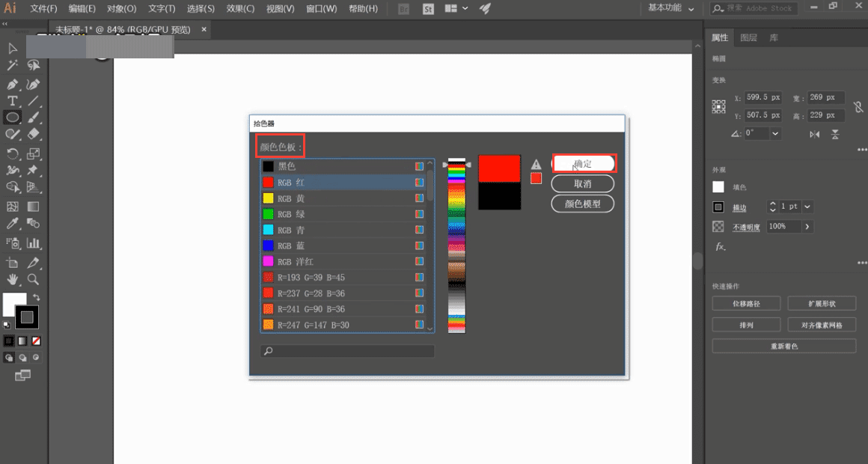
Task: Select the Hand tool
Action: pos(12,279)
